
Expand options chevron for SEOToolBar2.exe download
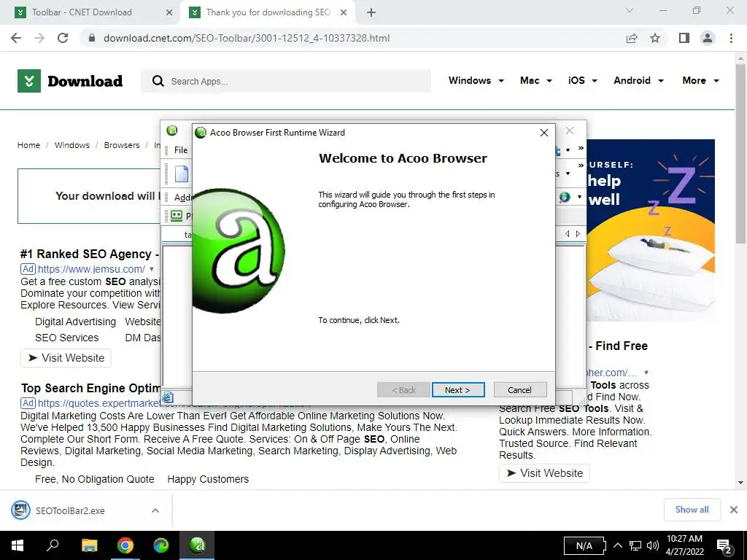155,510
